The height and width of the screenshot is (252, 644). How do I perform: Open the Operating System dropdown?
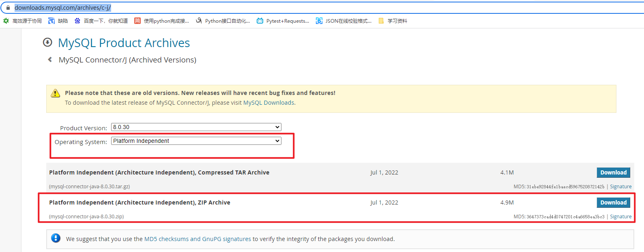(196, 141)
